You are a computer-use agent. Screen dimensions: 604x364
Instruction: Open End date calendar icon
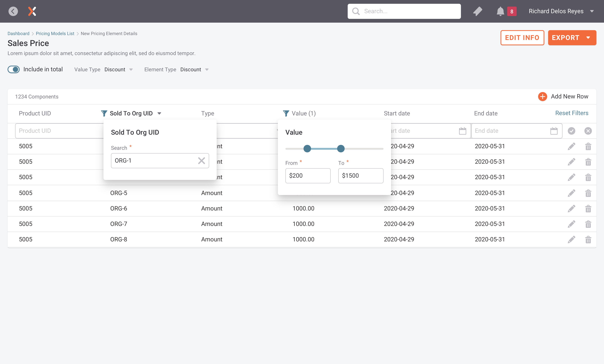554,131
